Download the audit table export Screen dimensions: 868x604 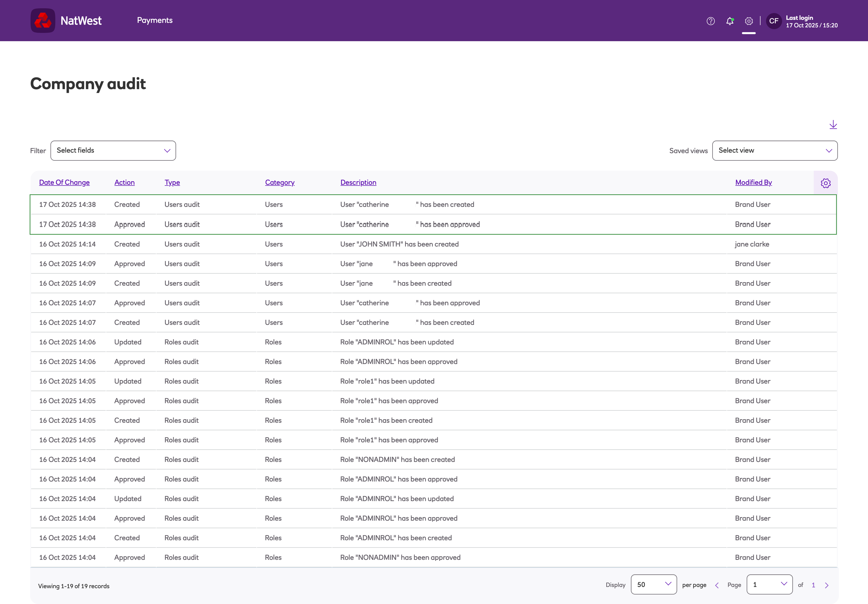click(x=833, y=125)
